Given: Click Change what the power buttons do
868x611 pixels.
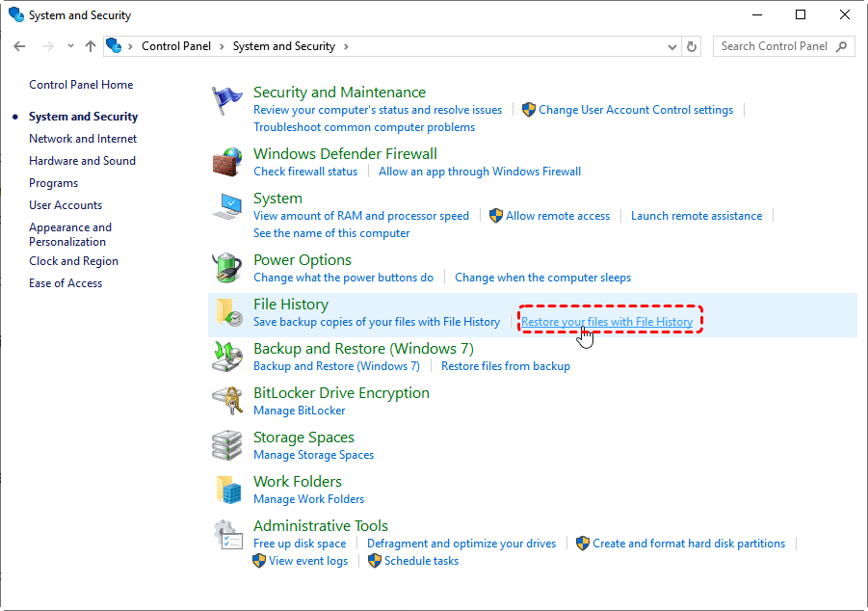Looking at the screenshot, I should point(343,278).
